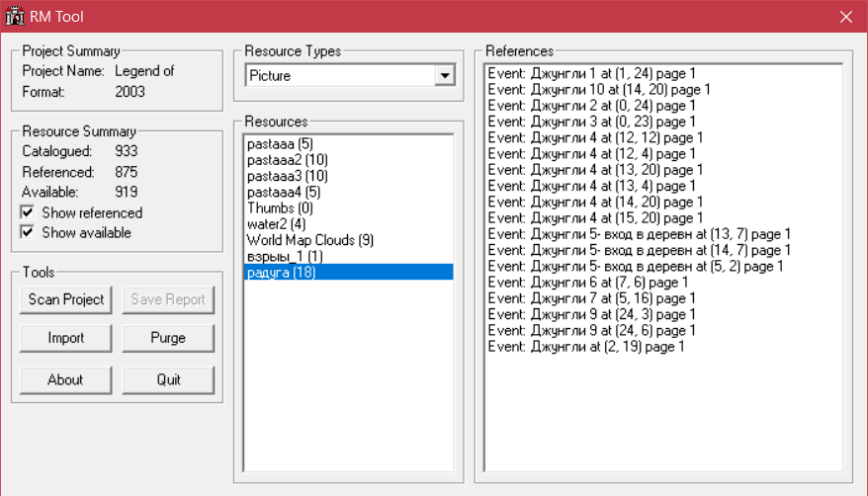
Task: Click the Import button
Action: click(x=66, y=338)
